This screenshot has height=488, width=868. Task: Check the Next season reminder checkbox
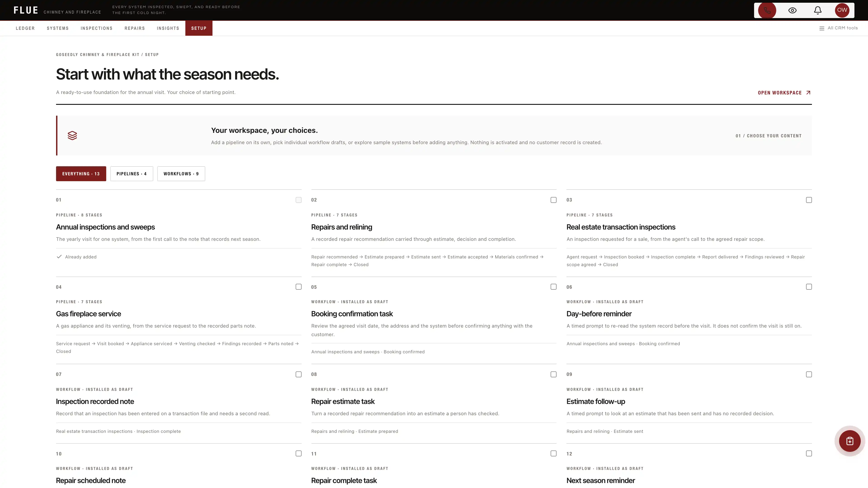[809, 454]
